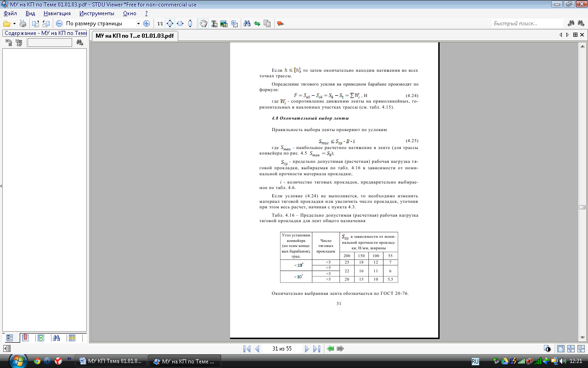Click the grey navigate forward arrow
This screenshot has width=588, height=368.
(340, 349)
